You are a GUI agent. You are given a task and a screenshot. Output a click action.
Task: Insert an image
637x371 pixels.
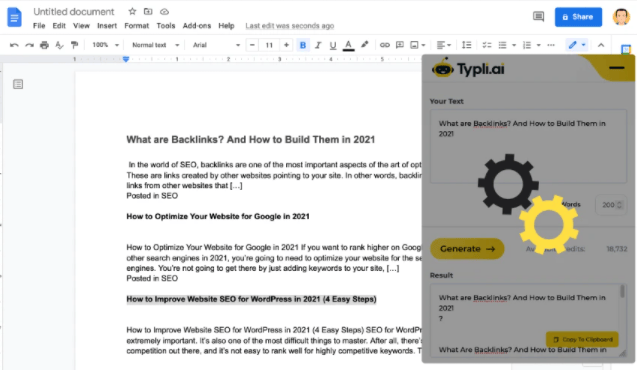[x=414, y=45]
